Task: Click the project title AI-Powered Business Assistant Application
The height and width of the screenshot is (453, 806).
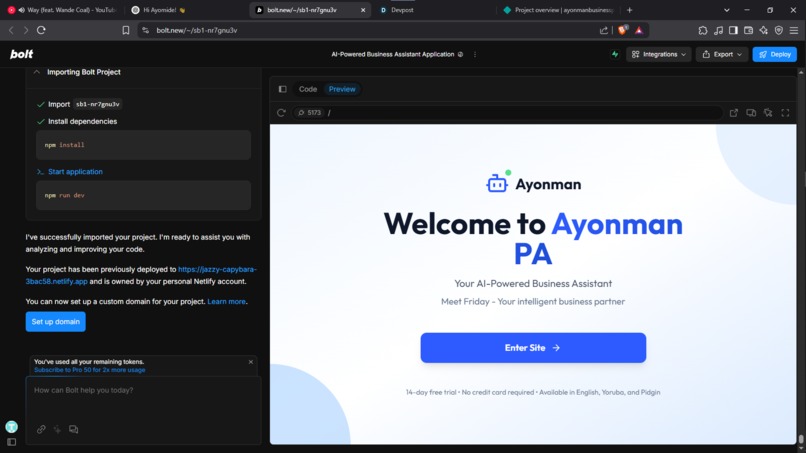Action: (393, 54)
